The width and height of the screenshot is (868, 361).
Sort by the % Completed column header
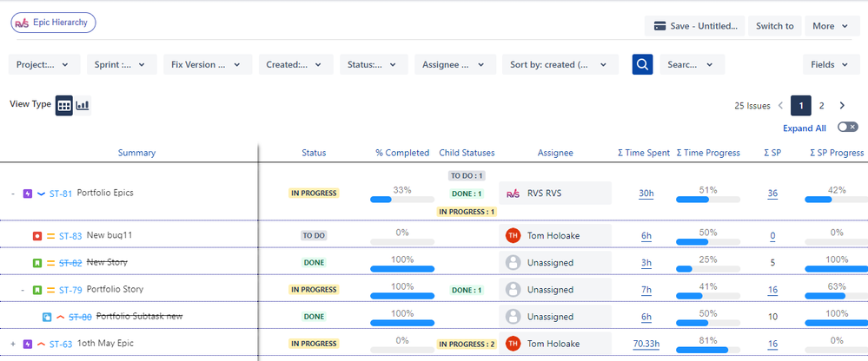pyautogui.click(x=402, y=153)
